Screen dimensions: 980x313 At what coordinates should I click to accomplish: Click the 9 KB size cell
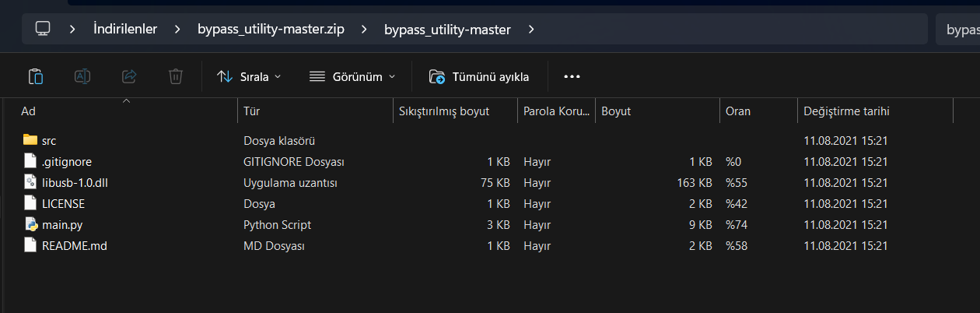coord(701,225)
